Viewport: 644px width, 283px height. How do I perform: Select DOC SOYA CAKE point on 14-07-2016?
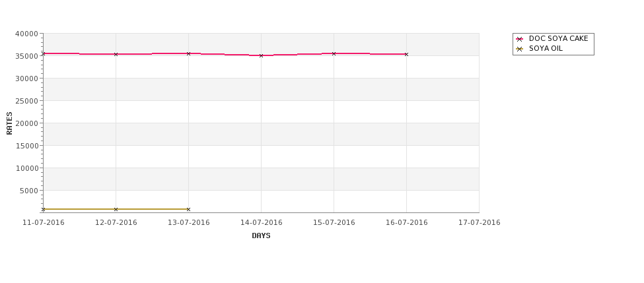[261, 55]
